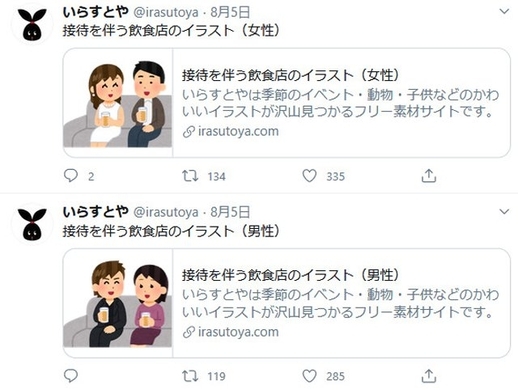The width and height of the screenshot is (518, 390).
Task: Reply to the 女性 illustration tweet
Action: pos(71,176)
